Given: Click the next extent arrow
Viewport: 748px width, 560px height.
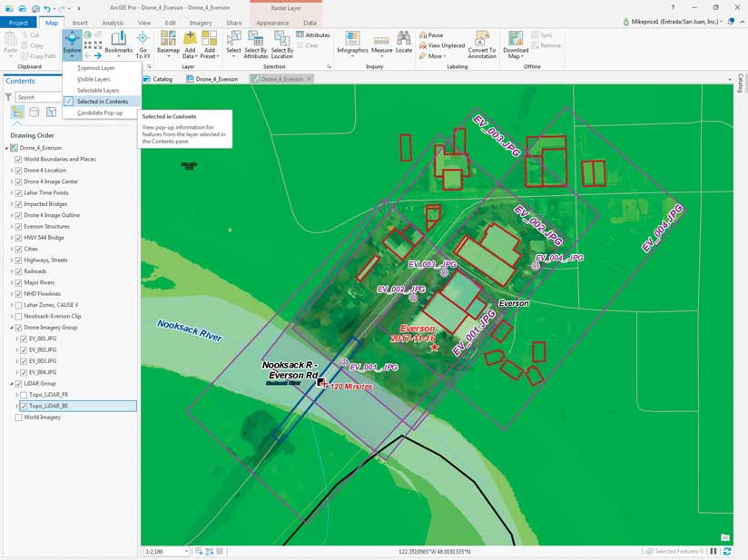Looking at the screenshot, I should pyautogui.click(x=97, y=55).
